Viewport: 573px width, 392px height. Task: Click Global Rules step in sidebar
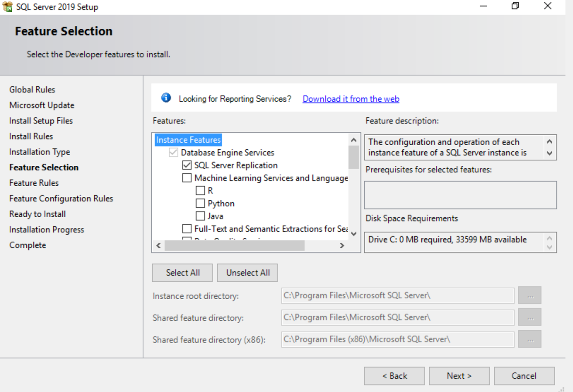point(32,90)
